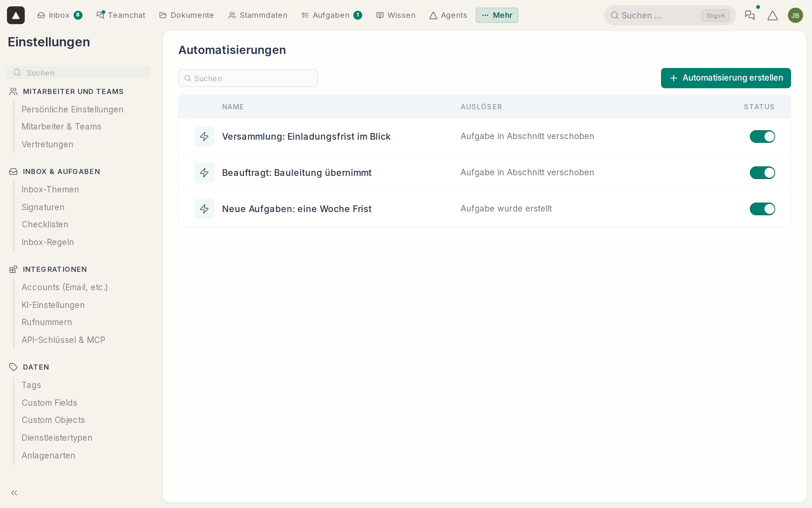Screen dimensions: 812x508
Task: Select Checklisten in sidebar
Action: click(x=45, y=224)
